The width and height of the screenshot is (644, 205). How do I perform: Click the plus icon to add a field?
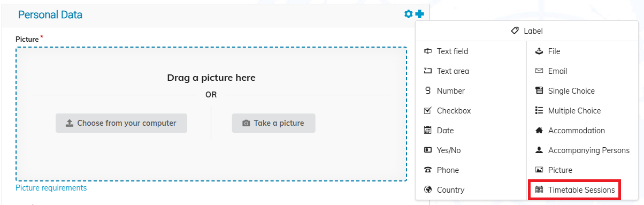(419, 14)
